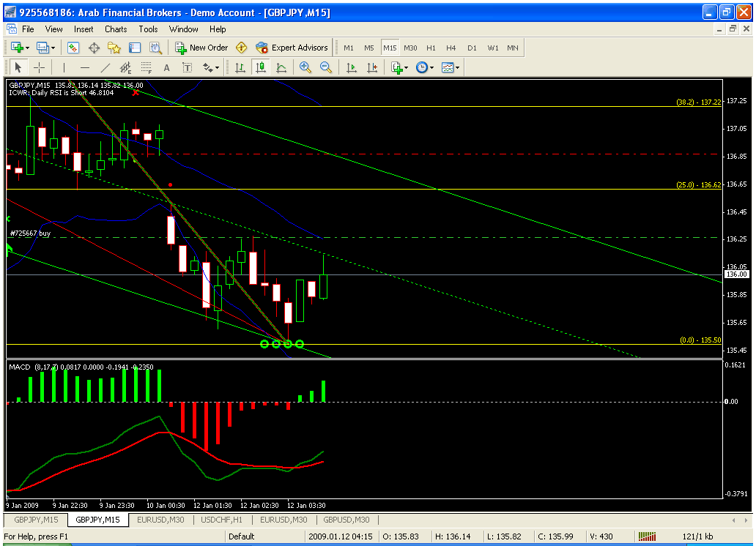Switch to the USDCHF,H1 chart tab
This screenshot has height=546, width=756.
(x=223, y=520)
